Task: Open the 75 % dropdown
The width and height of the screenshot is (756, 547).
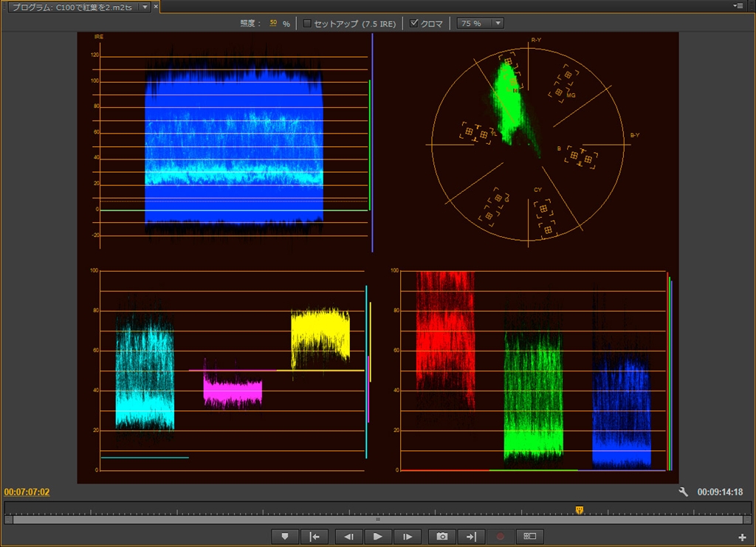Action: click(480, 24)
